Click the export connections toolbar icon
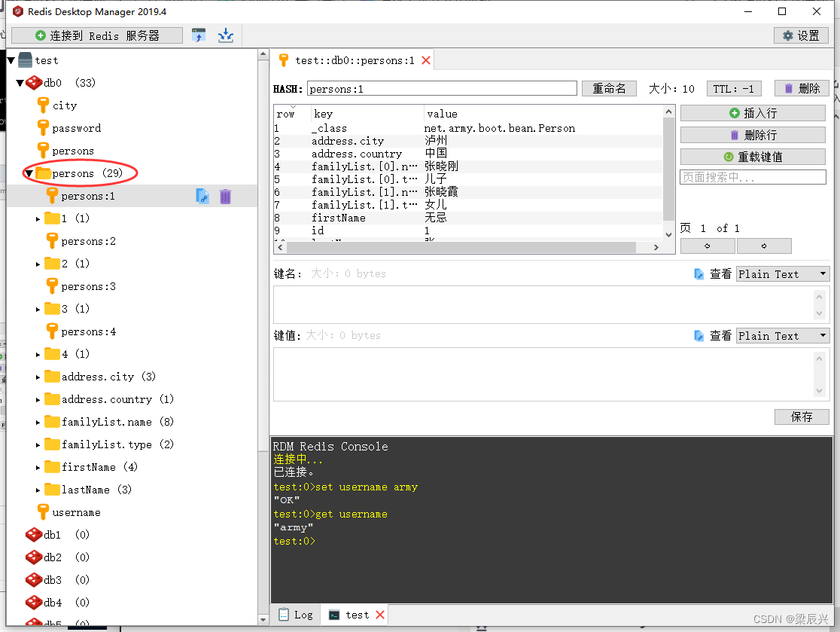 [x=199, y=35]
